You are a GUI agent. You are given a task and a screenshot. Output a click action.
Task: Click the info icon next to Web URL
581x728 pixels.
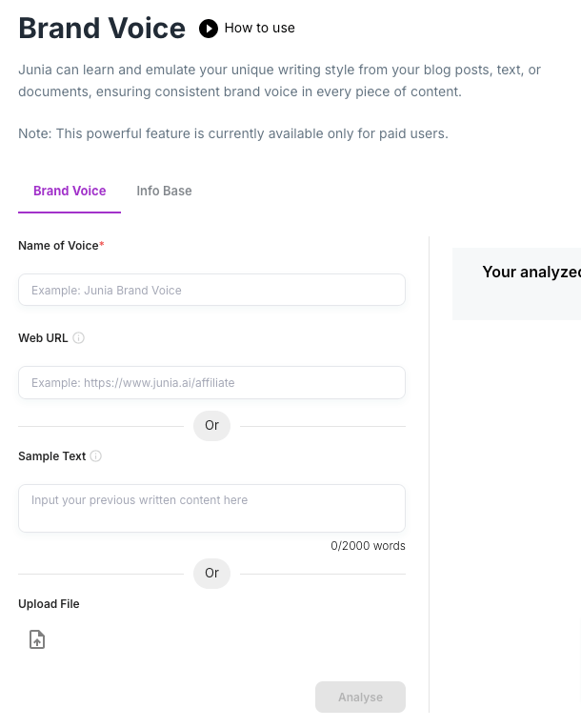79,338
